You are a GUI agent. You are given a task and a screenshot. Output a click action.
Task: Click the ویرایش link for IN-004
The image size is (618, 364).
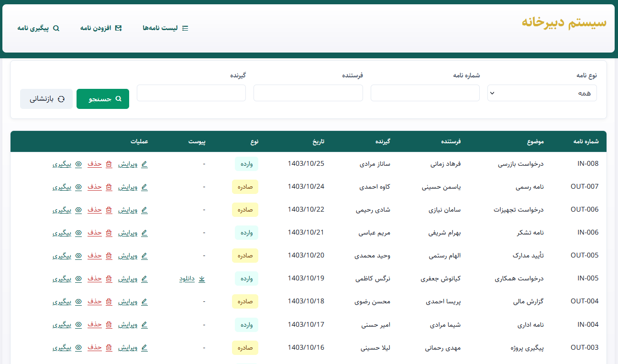point(128,325)
